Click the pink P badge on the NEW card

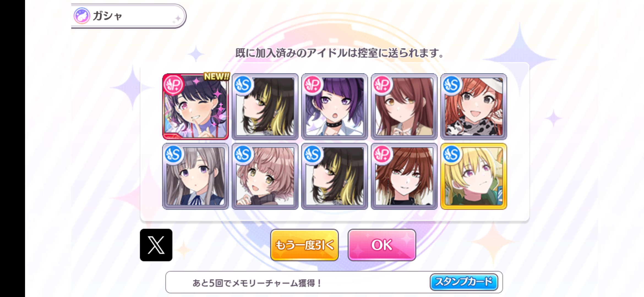173,84
